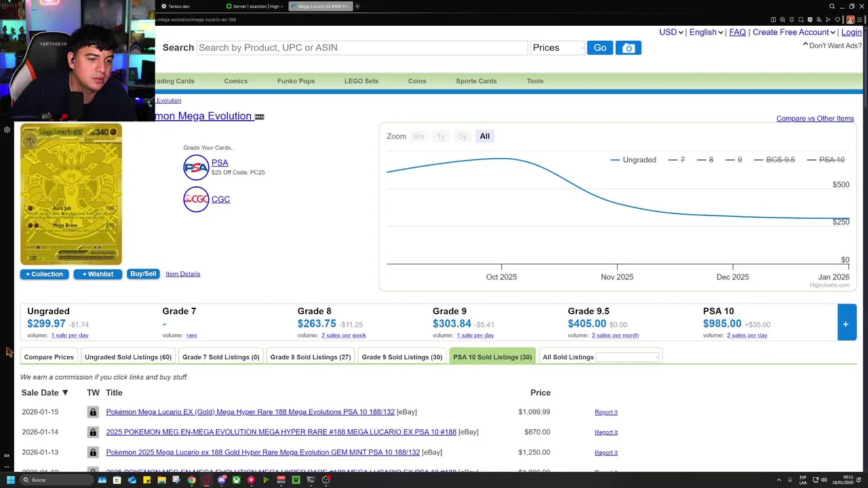Screen dimensions: 868x488
Task: Open the browser profile avatar icon
Action: [850, 20]
